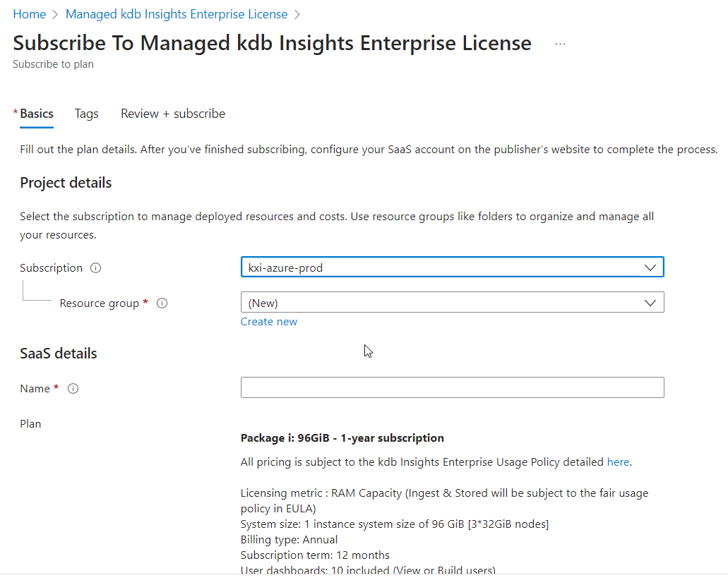Switch to the Basics tab
The height and width of the screenshot is (585, 728).
click(36, 114)
